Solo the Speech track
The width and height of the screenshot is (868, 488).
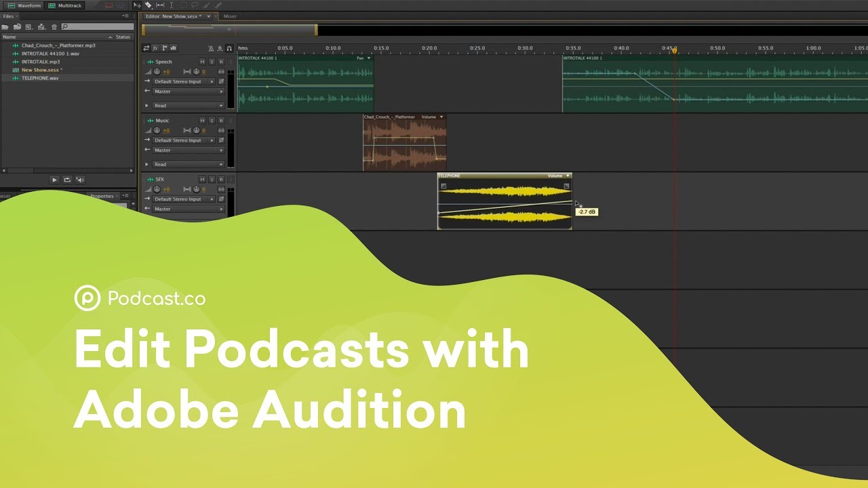(x=212, y=62)
